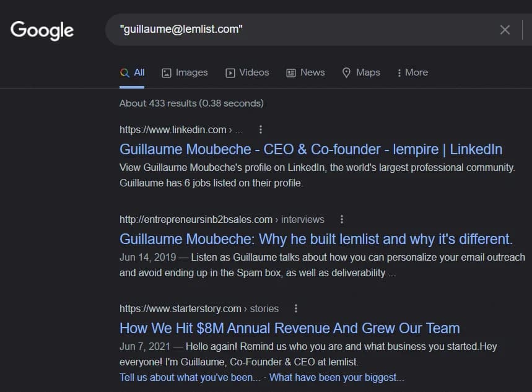Screen dimensions: 532x392
Task: Open options menu for entrepreneursinb2bsales.com result
Action: (342, 219)
